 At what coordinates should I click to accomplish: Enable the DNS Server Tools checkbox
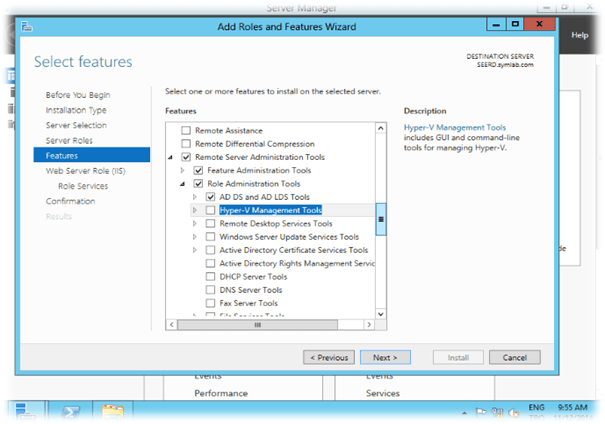click(x=210, y=289)
